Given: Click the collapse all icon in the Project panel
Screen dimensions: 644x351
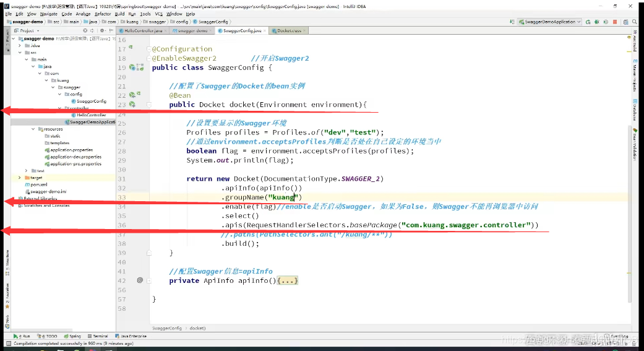Looking at the screenshot, I should pos(92,30).
